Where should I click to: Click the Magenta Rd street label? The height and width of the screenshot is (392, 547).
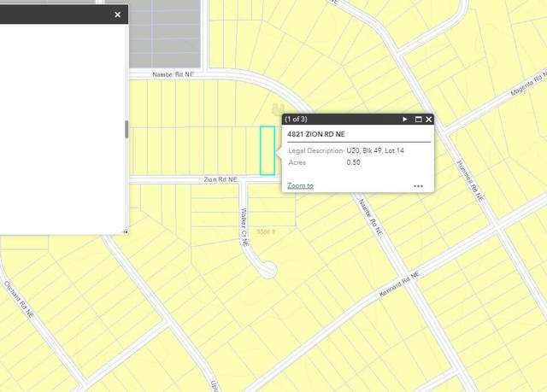[529, 84]
